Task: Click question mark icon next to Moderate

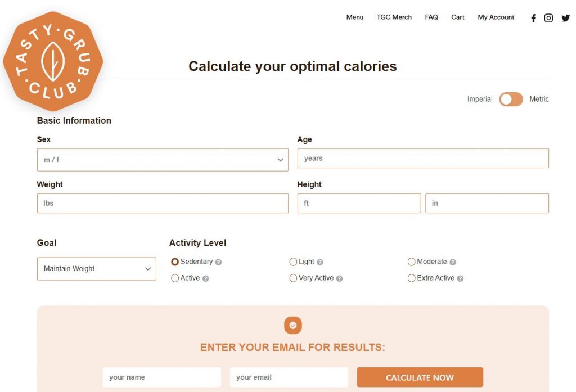Action: point(453,262)
